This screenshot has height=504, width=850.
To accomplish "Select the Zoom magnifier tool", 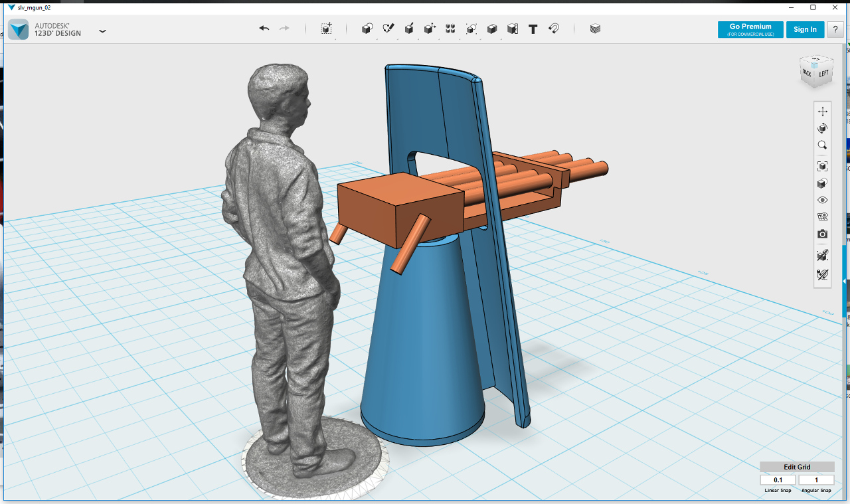I will click(x=823, y=145).
